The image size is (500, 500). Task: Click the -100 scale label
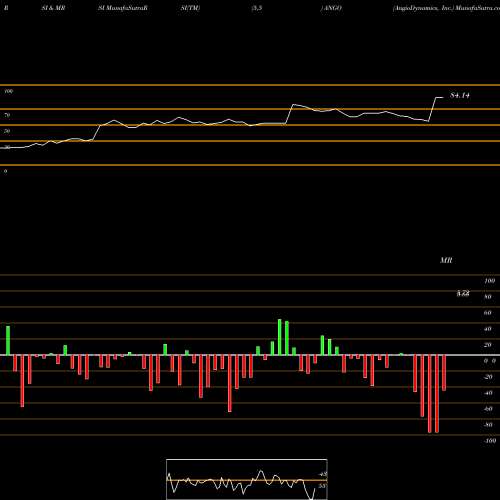pyautogui.click(x=490, y=441)
